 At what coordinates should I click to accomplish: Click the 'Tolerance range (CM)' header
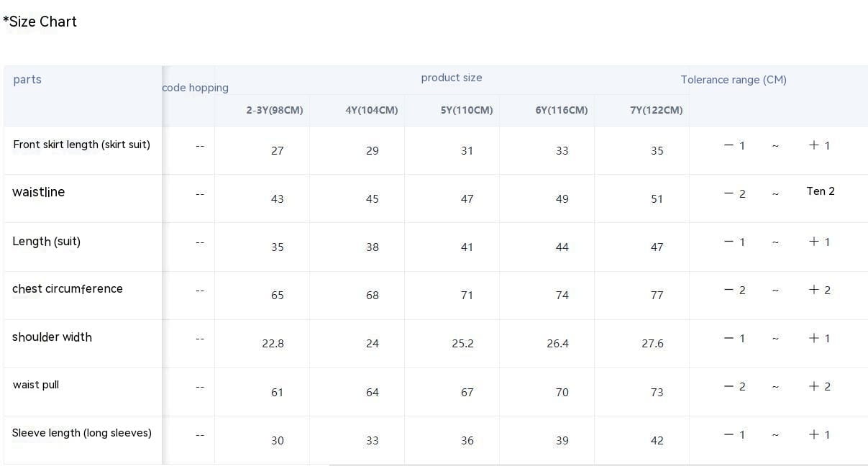(734, 80)
